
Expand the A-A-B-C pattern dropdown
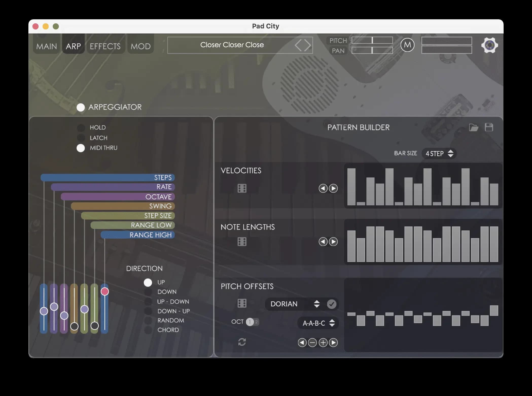click(x=318, y=323)
